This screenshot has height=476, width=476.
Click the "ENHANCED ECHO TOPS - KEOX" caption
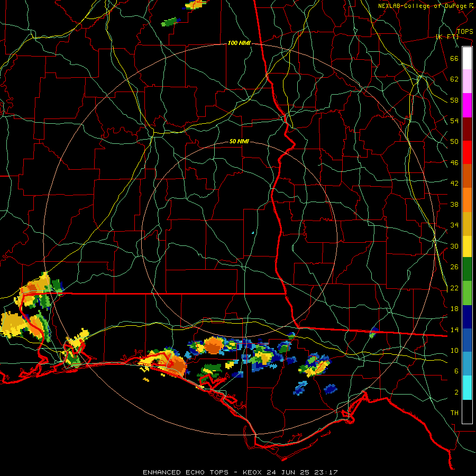203,472
